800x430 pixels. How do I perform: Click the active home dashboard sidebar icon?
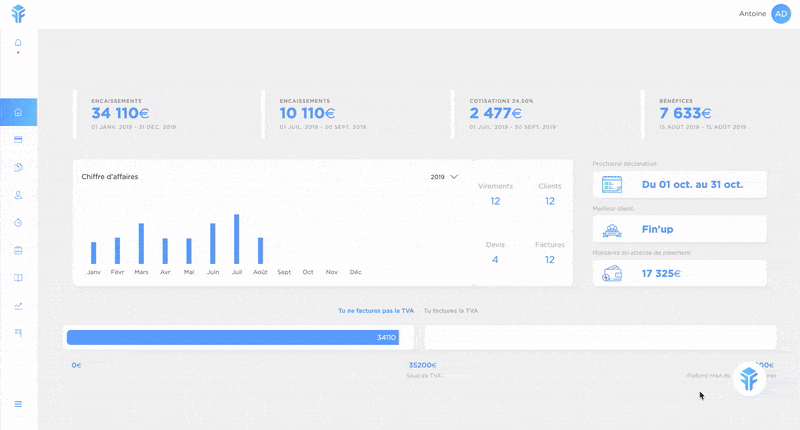pos(18,112)
